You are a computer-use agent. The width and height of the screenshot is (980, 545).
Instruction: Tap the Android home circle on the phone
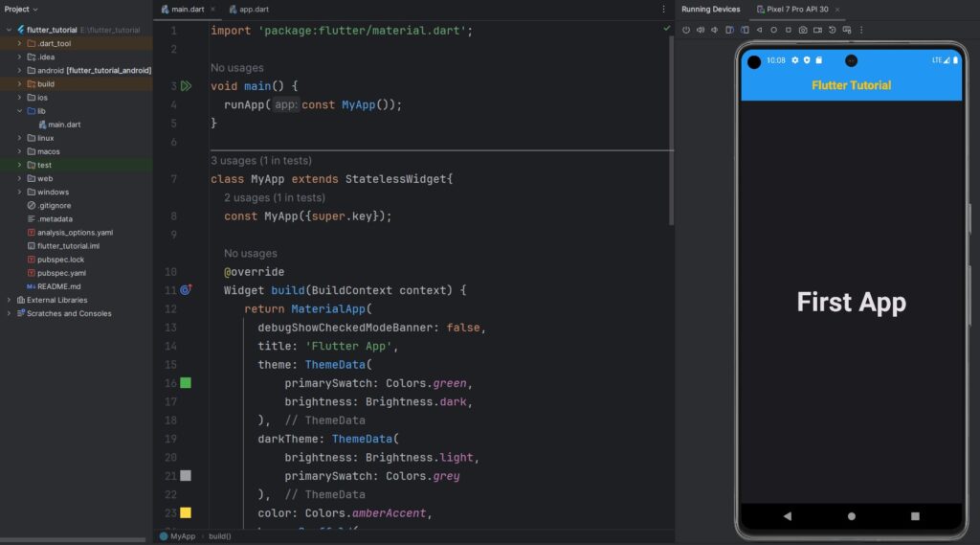click(x=851, y=516)
